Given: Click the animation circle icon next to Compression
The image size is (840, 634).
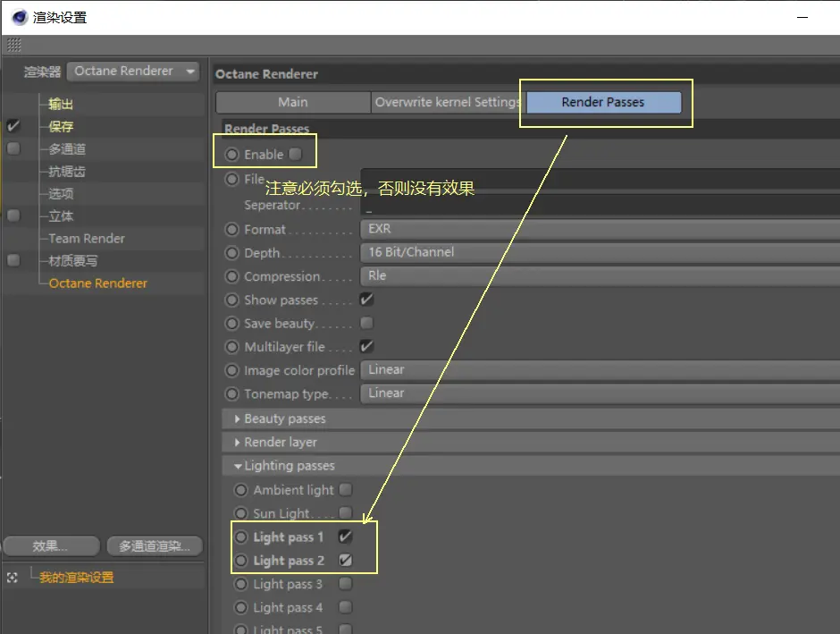Looking at the screenshot, I should (x=231, y=276).
